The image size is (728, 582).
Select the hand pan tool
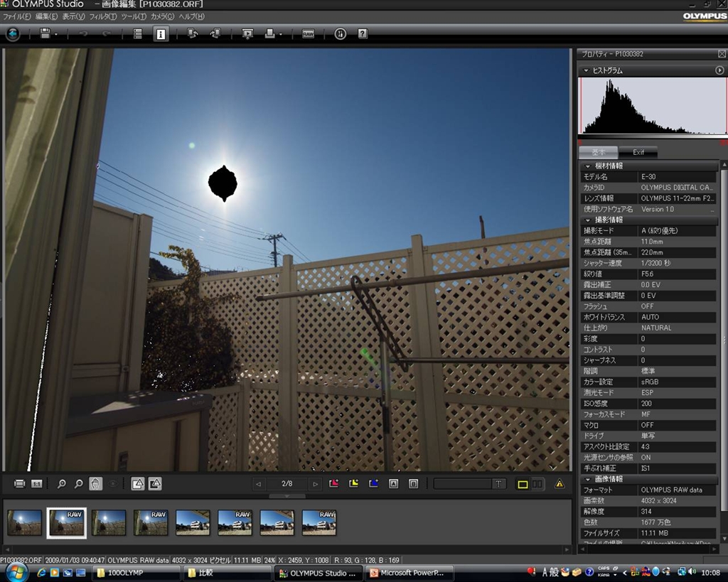pyautogui.click(x=95, y=484)
